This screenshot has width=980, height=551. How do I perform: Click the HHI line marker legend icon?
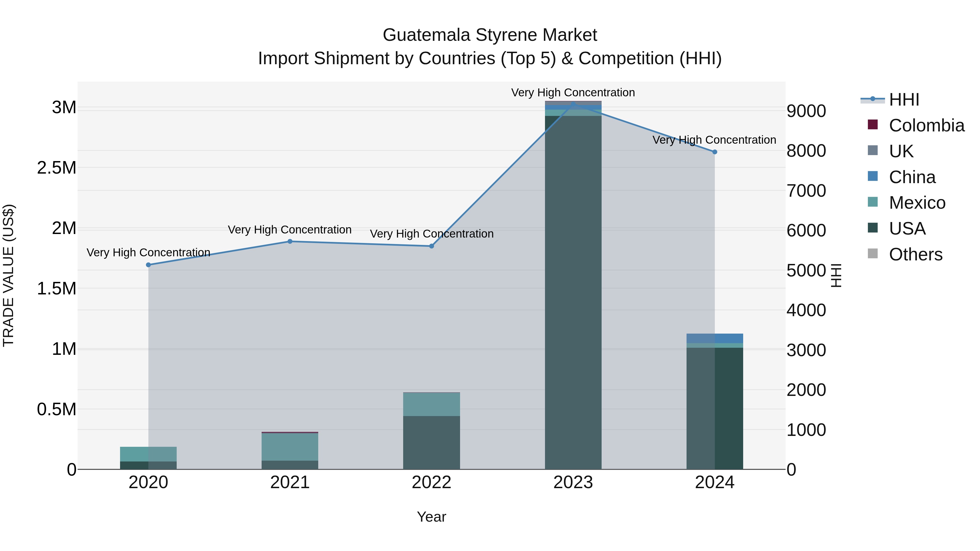click(x=873, y=99)
